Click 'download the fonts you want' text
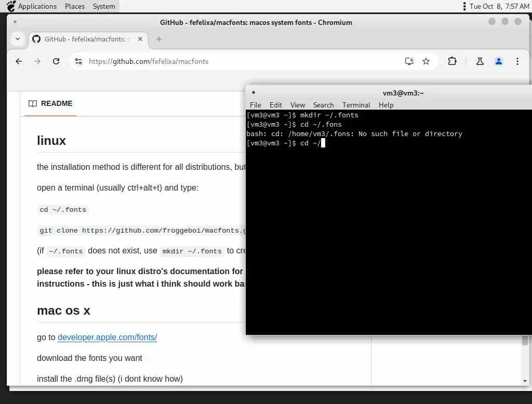 click(89, 358)
